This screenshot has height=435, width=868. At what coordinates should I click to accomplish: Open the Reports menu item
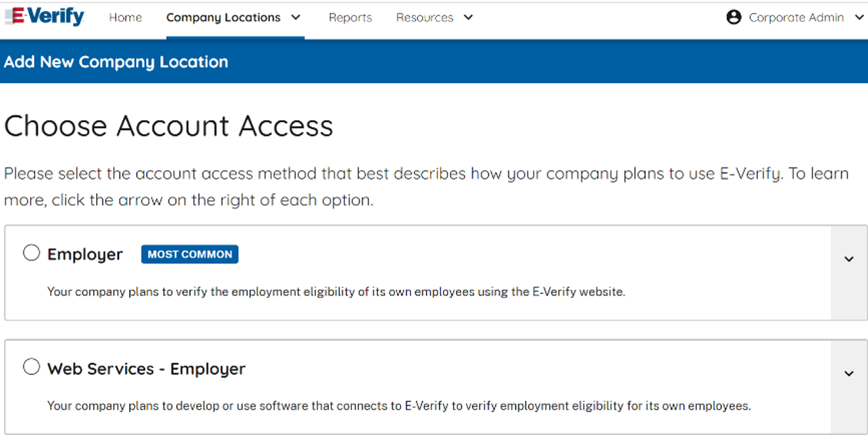click(x=351, y=18)
